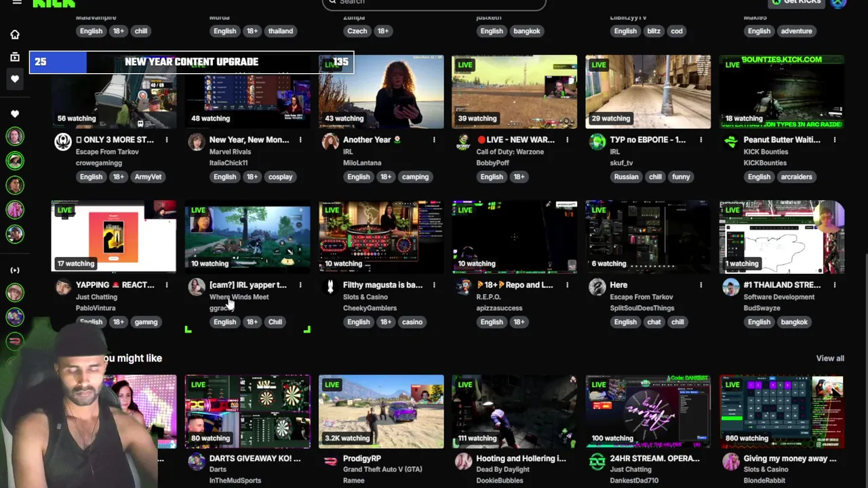868x488 pixels.
Task: Open the MiloLantana 'Another Year' stream thumbnail
Action: [381, 92]
